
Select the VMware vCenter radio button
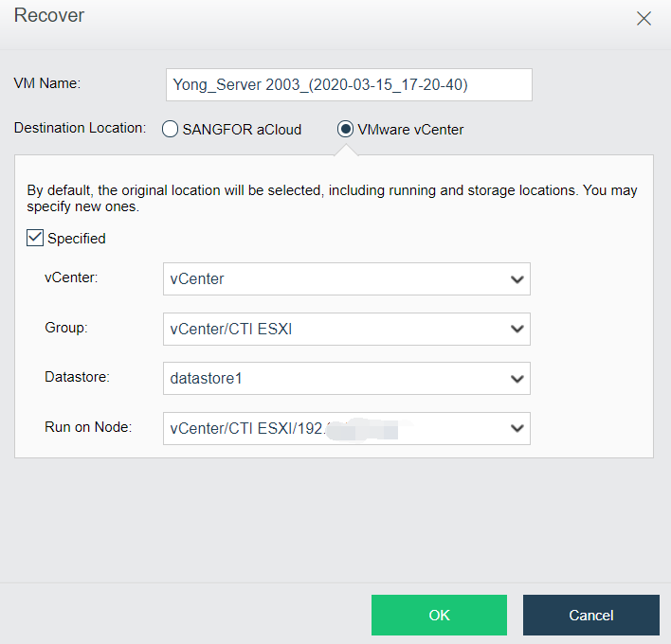tap(345, 129)
